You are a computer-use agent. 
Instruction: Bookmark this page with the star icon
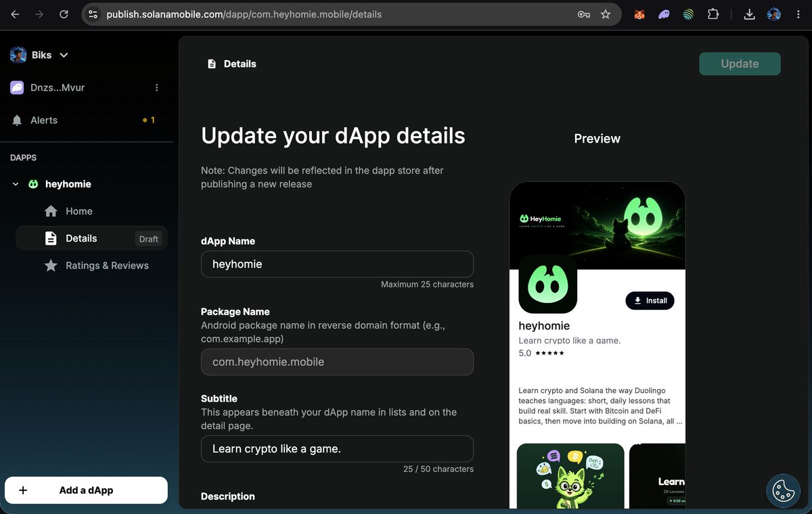pos(606,14)
